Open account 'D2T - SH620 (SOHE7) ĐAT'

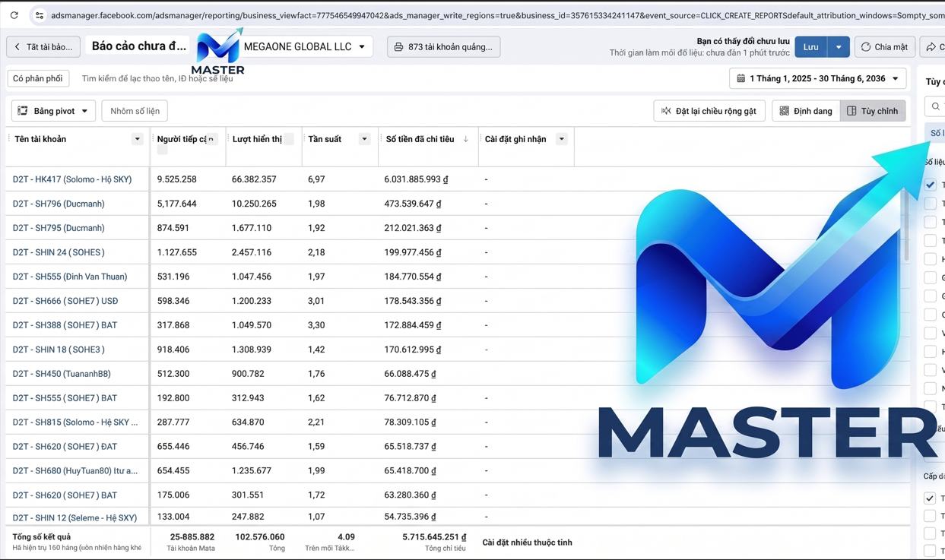(x=65, y=447)
